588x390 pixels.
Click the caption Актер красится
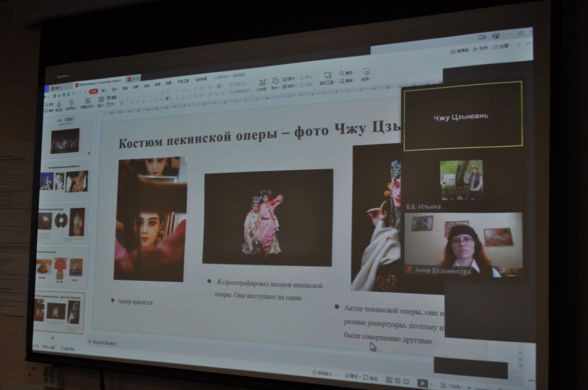pos(135,302)
